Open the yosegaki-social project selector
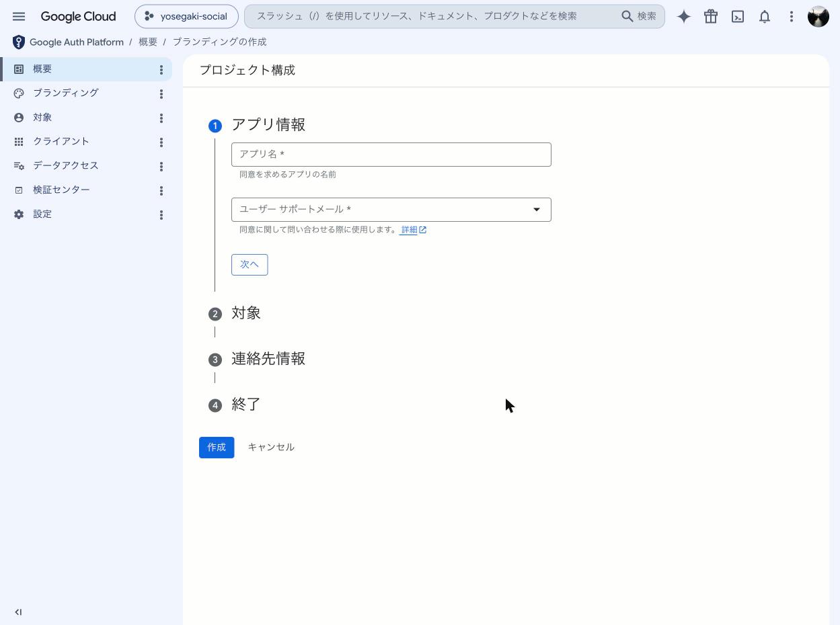The height and width of the screenshot is (625, 840). click(x=186, y=17)
